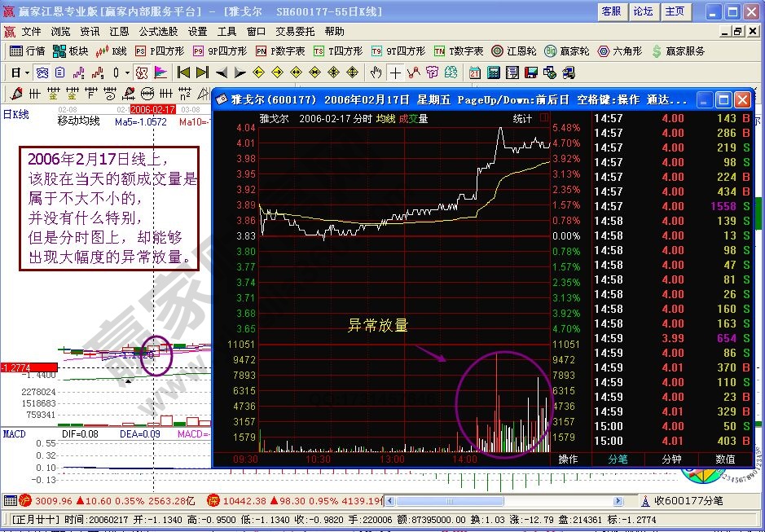Select the crosshair pointer tool
The width and height of the screenshot is (765, 532).
coord(396,73)
